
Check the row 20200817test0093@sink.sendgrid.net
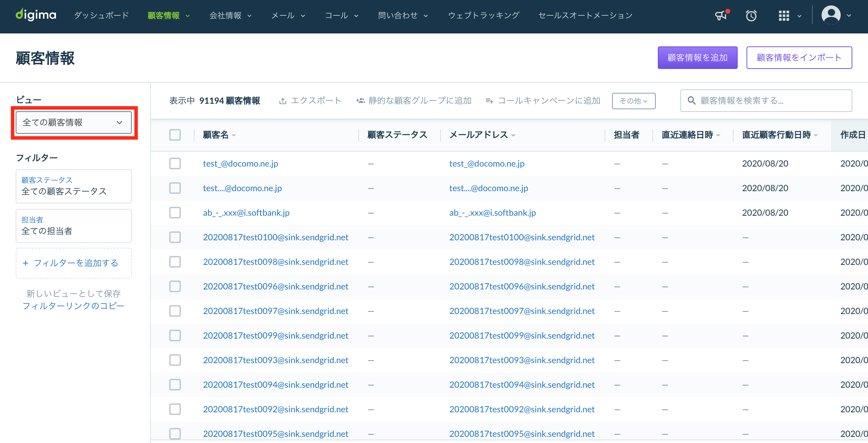tap(175, 360)
